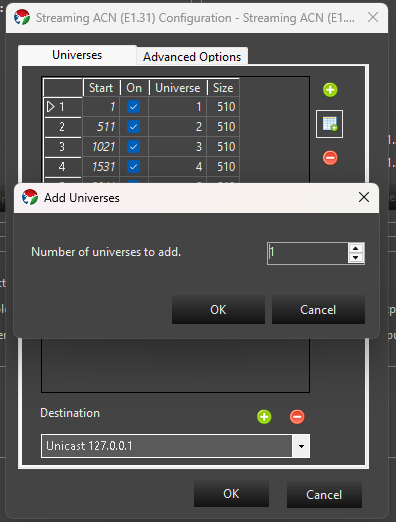Viewport: 396px width, 522px height.
Task: Select row header 4 in universes table
Action: (x=63, y=167)
